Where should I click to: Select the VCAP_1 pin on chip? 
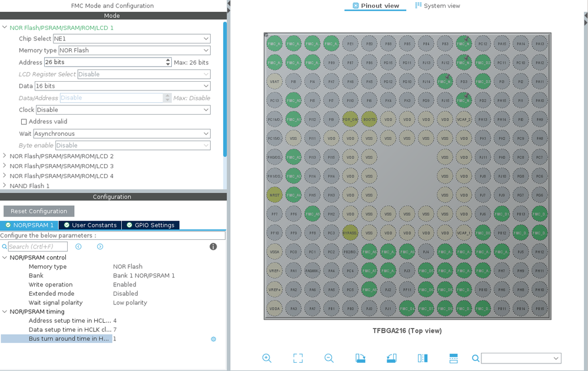463,233
